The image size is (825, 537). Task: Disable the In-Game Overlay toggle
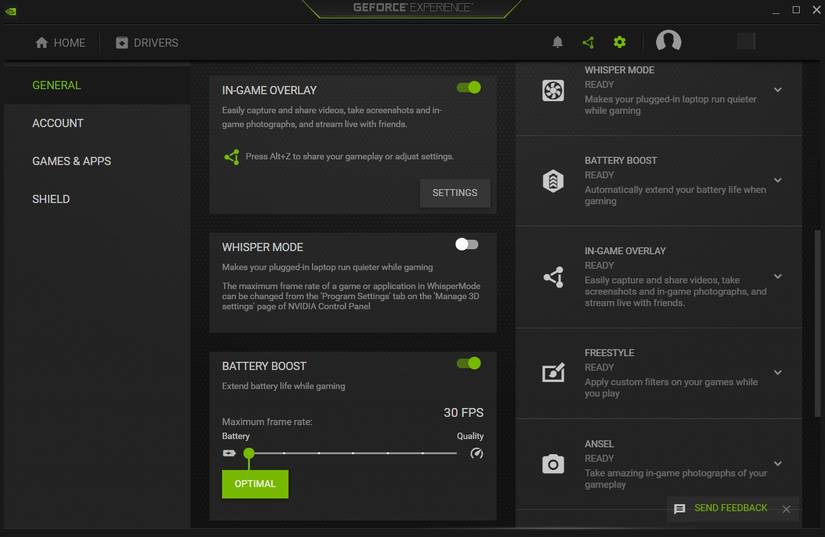tap(469, 87)
